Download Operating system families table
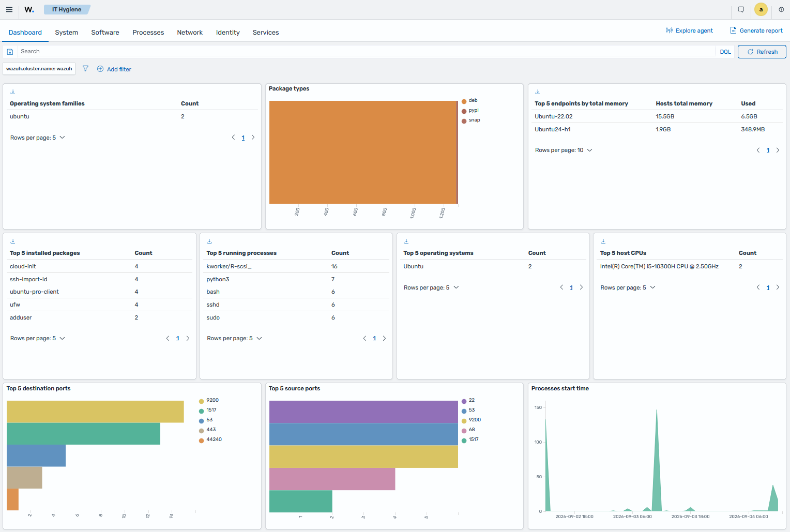Viewport: 790px width, 532px height. click(13, 92)
